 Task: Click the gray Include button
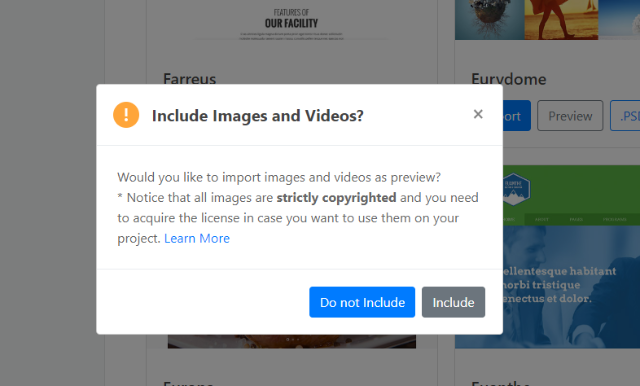(x=453, y=302)
